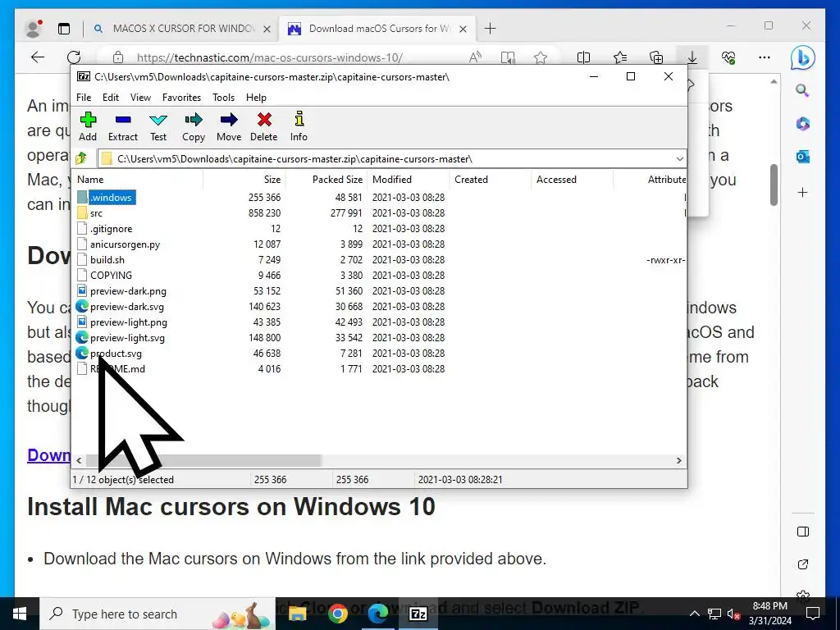Click the Extract toolbar icon
This screenshot has width=840, height=630.
(x=123, y=126)
